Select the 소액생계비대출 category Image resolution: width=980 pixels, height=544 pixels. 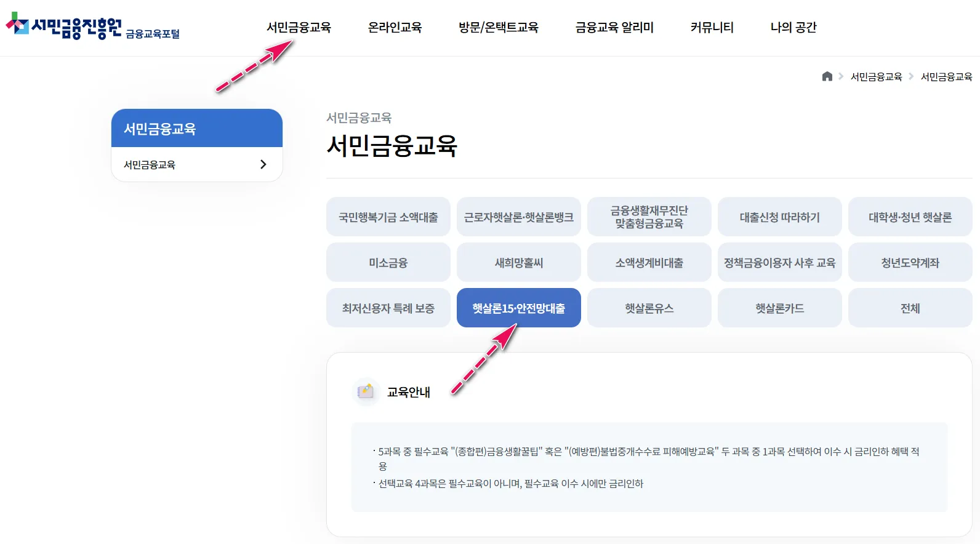[649, 262]
